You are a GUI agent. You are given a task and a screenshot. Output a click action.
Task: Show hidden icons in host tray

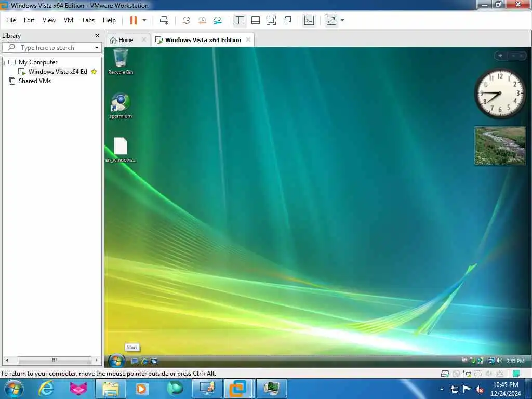[x=442, y=389]
